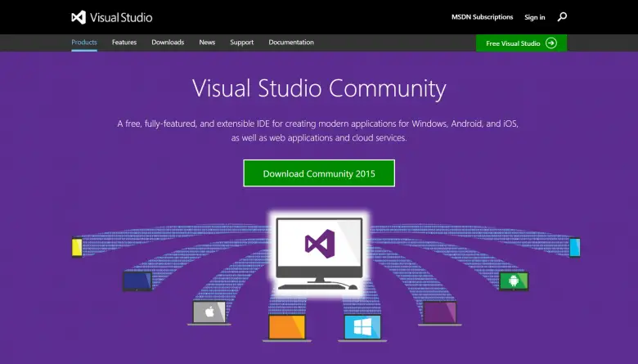
Task: Open the Features menu item
Action: [x=124, y=43]
